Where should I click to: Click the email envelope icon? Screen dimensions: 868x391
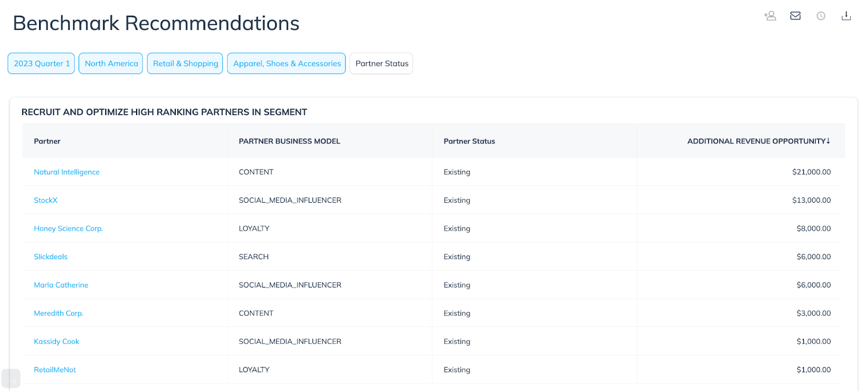795,16
